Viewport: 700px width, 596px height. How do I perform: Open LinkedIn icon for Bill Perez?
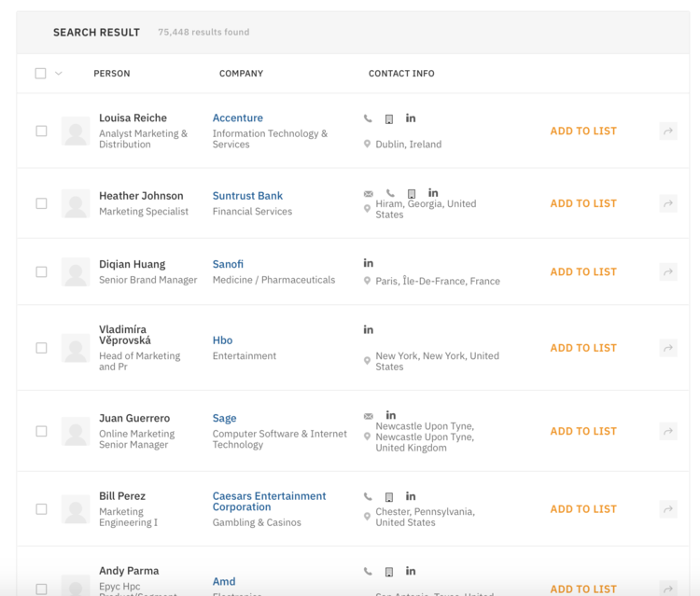pos(411,496)
